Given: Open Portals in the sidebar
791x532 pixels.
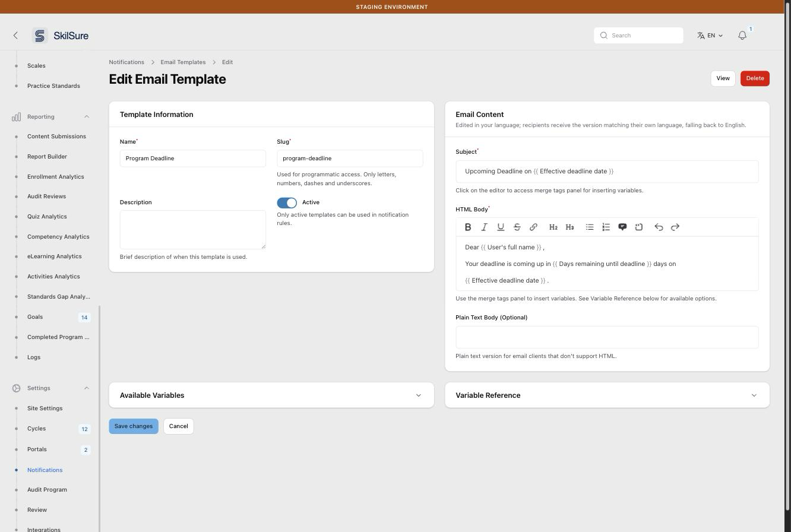Looking at the screenshot, I should (37, 449).
